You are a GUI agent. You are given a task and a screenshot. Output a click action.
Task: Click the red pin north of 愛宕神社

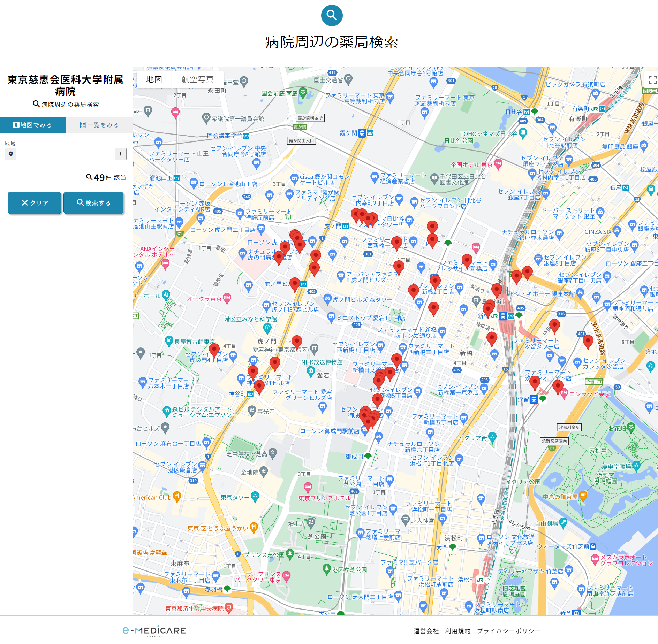pyautogui.click(x=297, y=342)
